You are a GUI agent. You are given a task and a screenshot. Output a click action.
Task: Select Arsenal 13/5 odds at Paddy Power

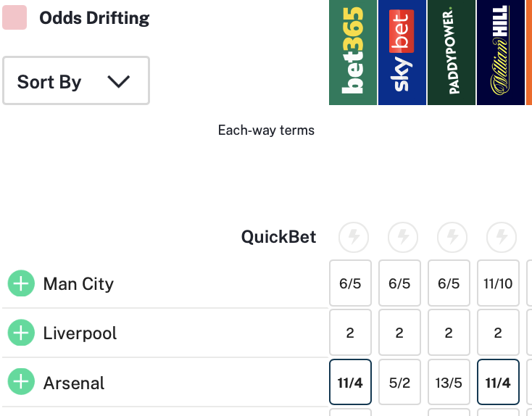(x=449, y=383)
